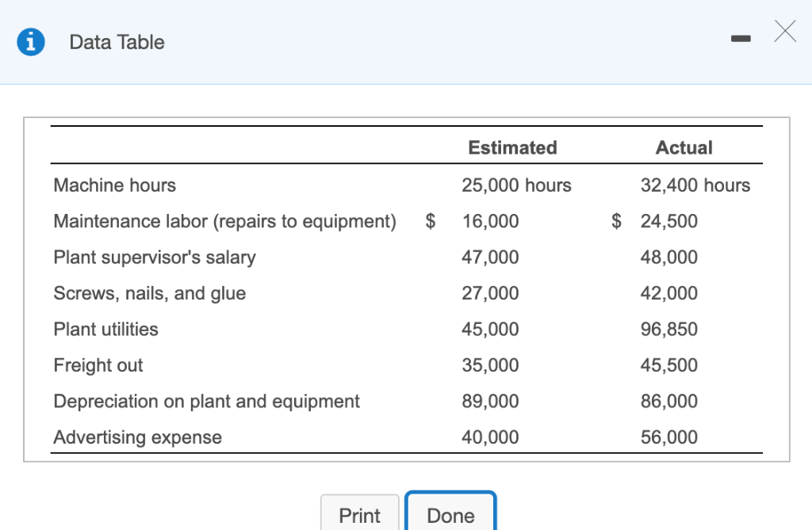Click the Screws, nails, and glue label

pos(150,293)
